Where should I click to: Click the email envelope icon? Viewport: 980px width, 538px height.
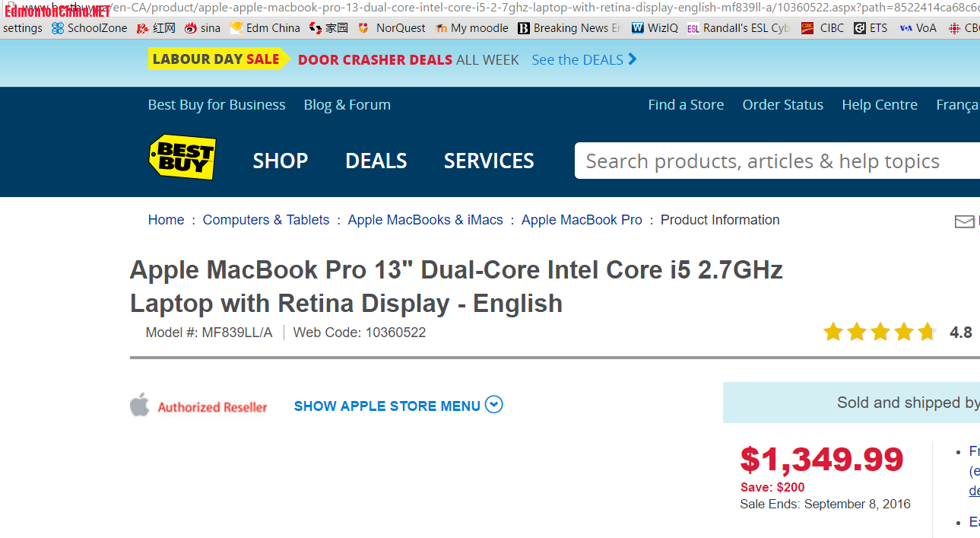964,221
